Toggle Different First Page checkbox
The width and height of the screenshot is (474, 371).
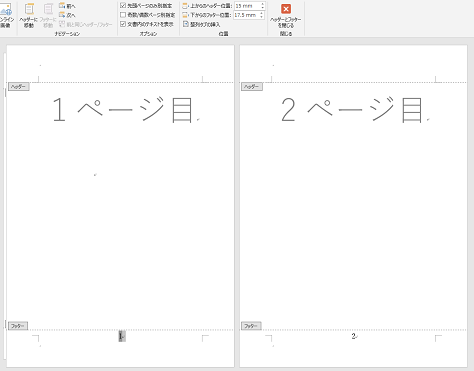tap(123, 6)
